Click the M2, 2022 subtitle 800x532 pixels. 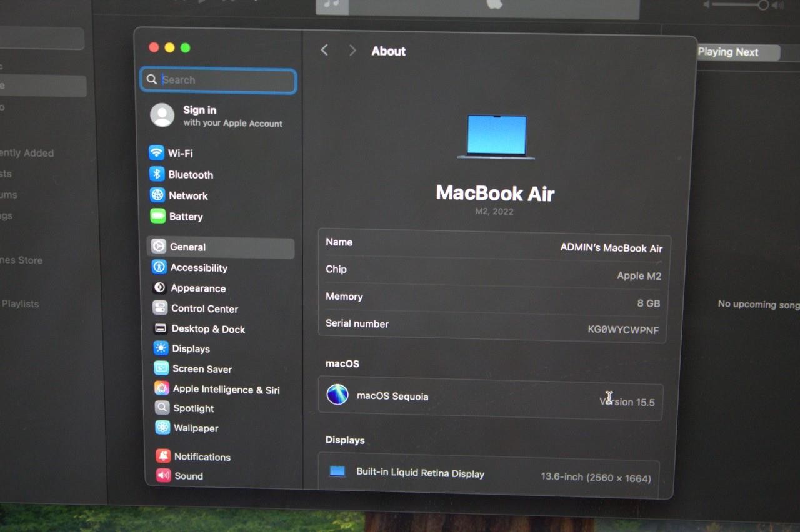(x=494, y=212)
